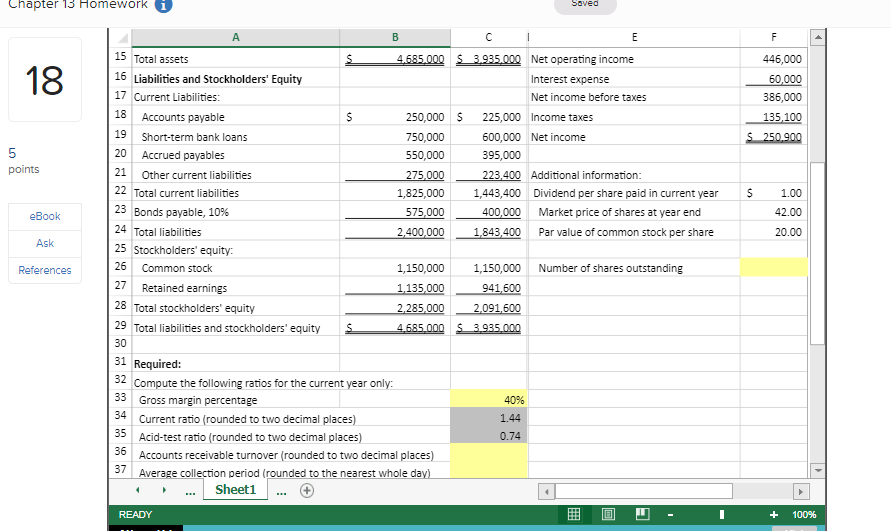Image resolution: width=891 pixels, height=531 pixels.
Task: Select column F header
Action: coord(773,38)
